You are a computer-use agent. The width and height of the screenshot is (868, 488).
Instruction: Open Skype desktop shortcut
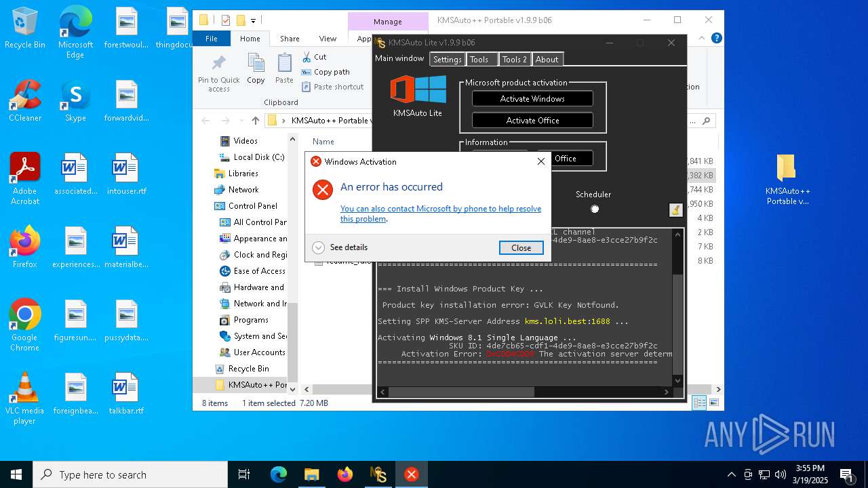[x=75, y=100]
